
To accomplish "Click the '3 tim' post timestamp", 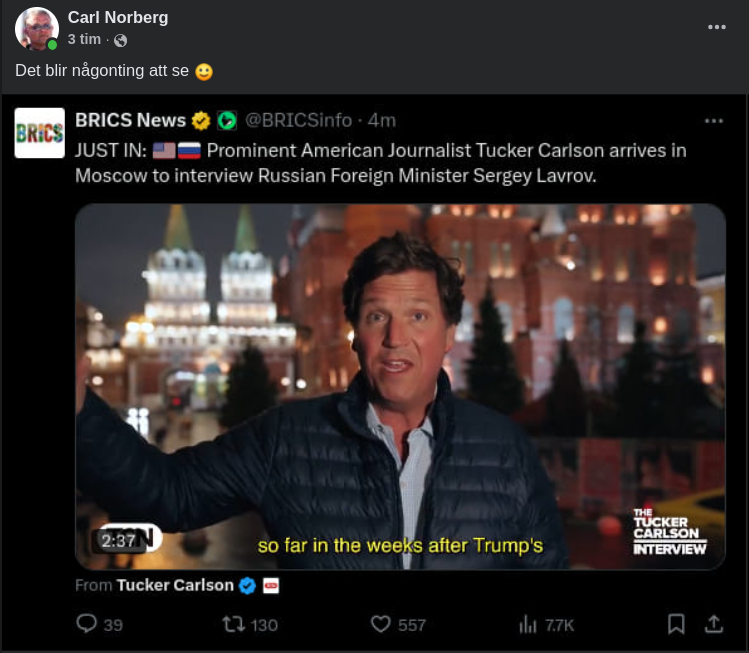I will (x=84, y=39).
